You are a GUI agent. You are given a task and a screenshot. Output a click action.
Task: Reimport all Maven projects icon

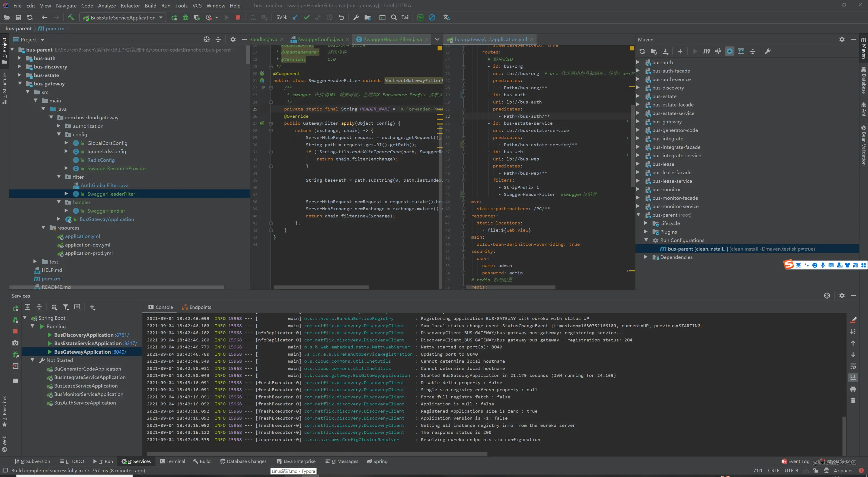click(x=642, y=51)
